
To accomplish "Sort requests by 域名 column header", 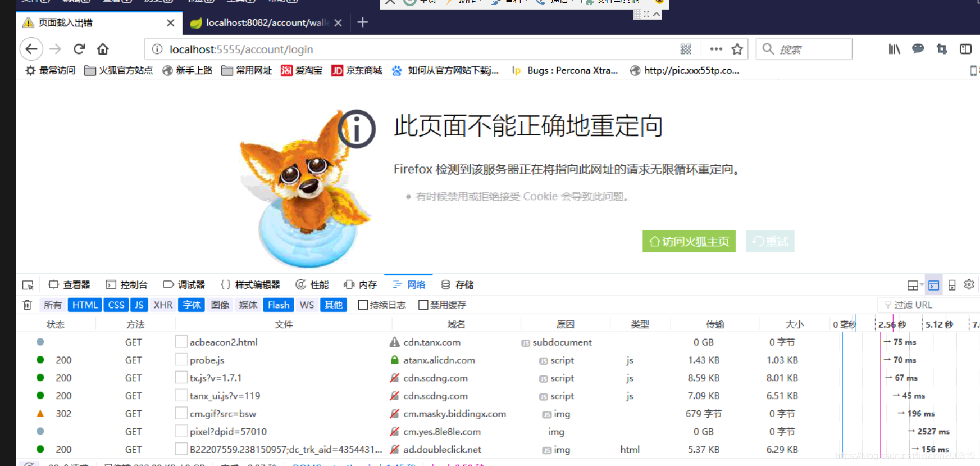I will click(456, 324).
